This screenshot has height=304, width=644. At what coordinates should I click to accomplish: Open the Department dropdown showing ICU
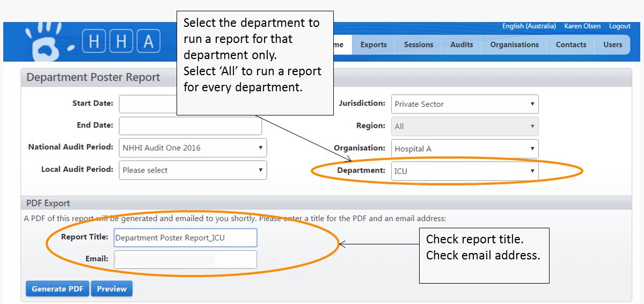click(465, 171)
